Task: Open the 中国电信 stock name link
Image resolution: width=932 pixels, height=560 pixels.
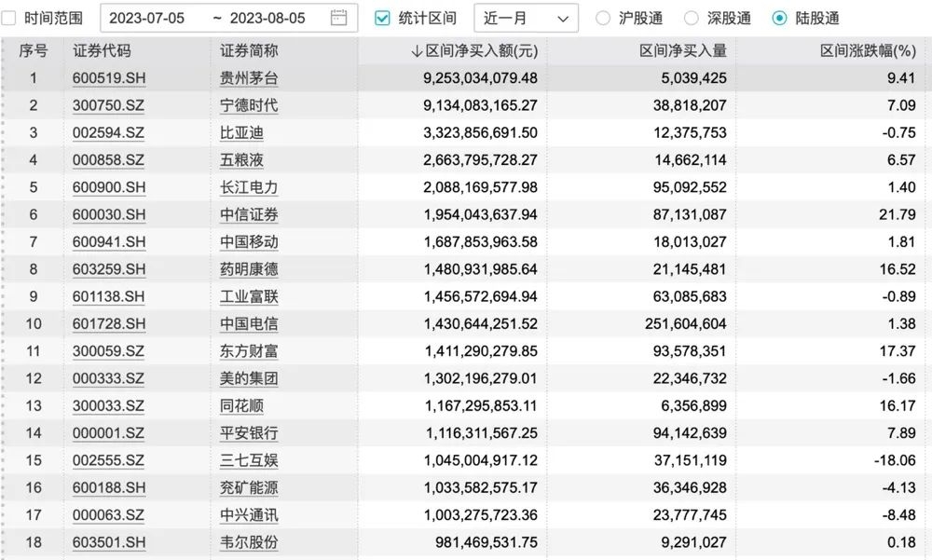Action: tap(249, 324)
